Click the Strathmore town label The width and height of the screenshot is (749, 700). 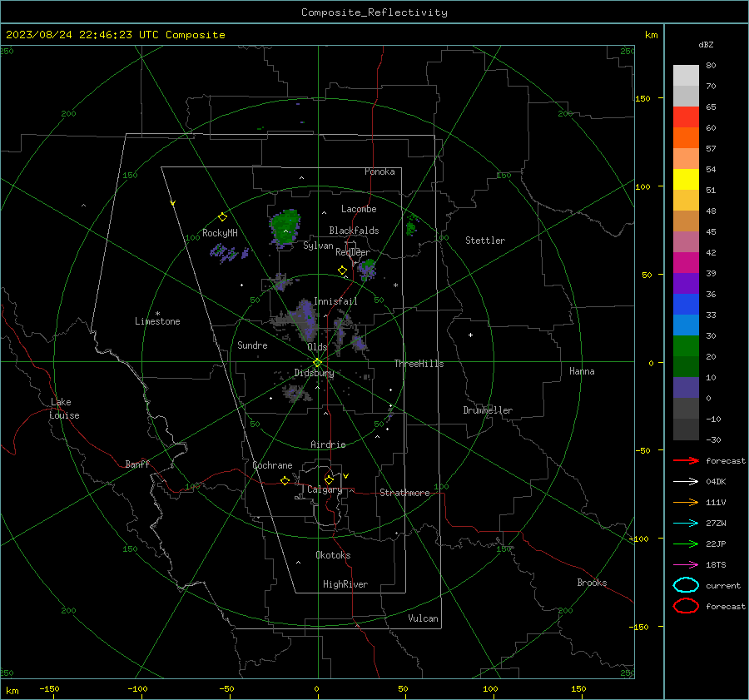404,493
